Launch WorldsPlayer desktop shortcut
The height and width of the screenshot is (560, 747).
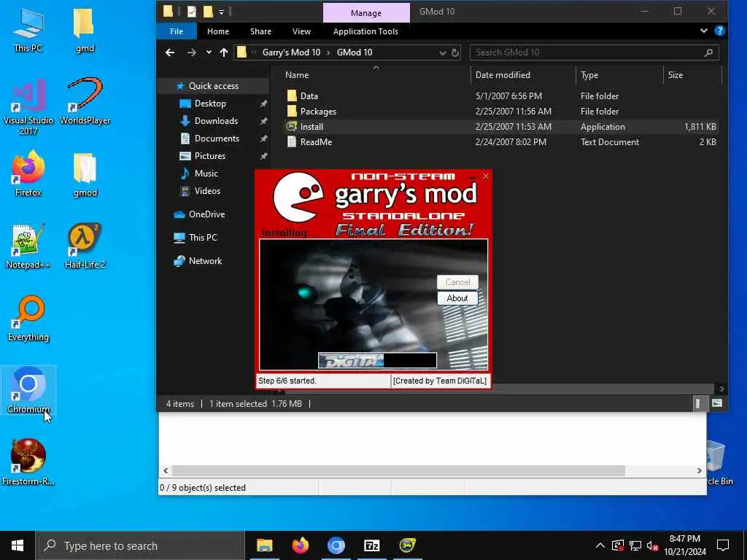[85, 101]
